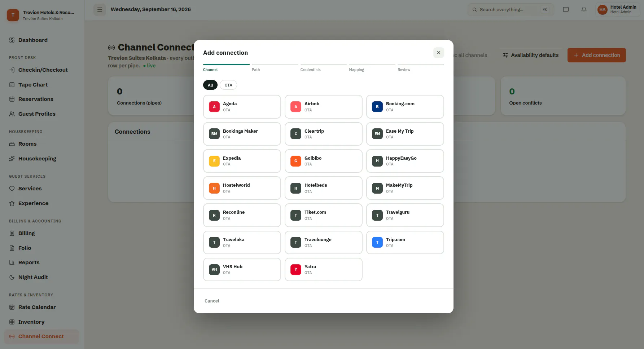
Task: Filter channels by OTA chip
Action: (228, 85)
